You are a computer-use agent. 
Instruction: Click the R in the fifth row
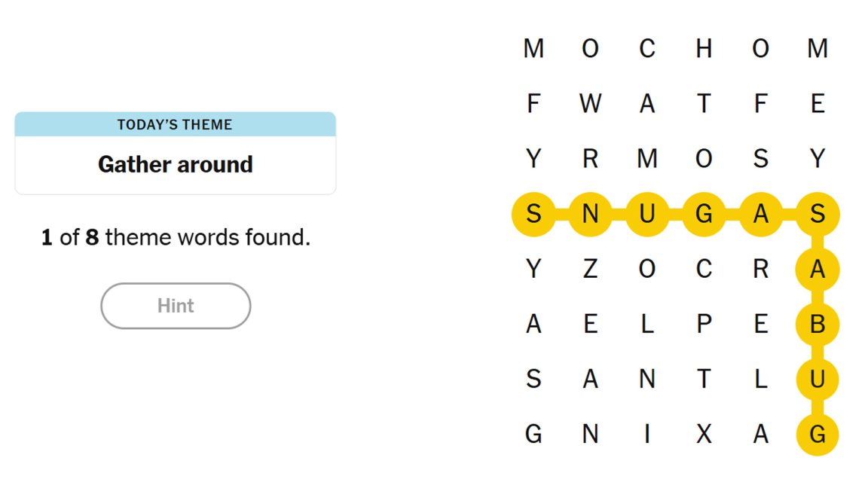(x=760, y=270)
